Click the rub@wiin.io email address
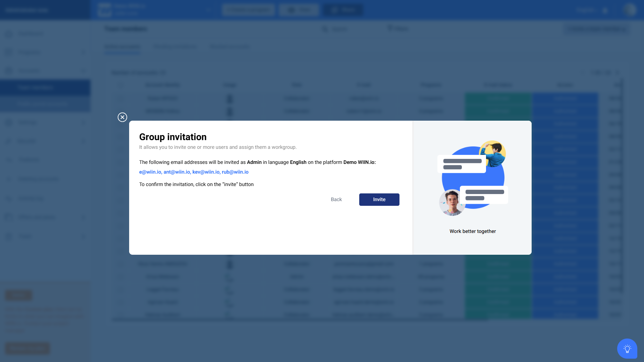The width and height of the screenshot is (644, 362). click(x=235, y=172)
